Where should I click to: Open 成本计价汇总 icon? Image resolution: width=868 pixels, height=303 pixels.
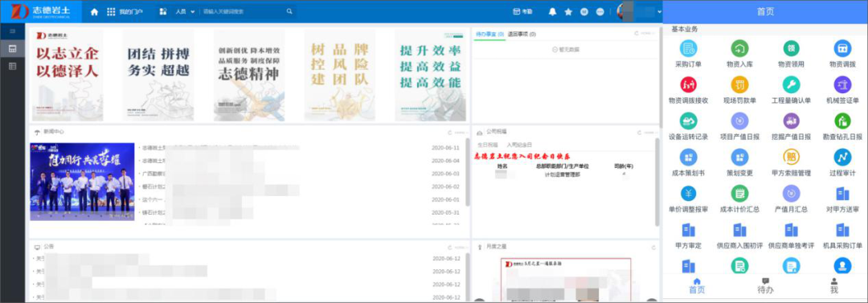[x=739, y=194]
